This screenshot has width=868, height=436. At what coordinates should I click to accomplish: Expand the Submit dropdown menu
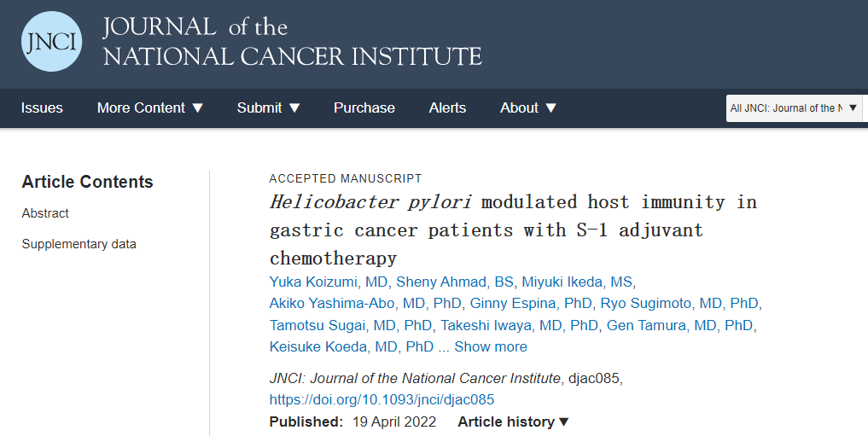coord(269,108)
